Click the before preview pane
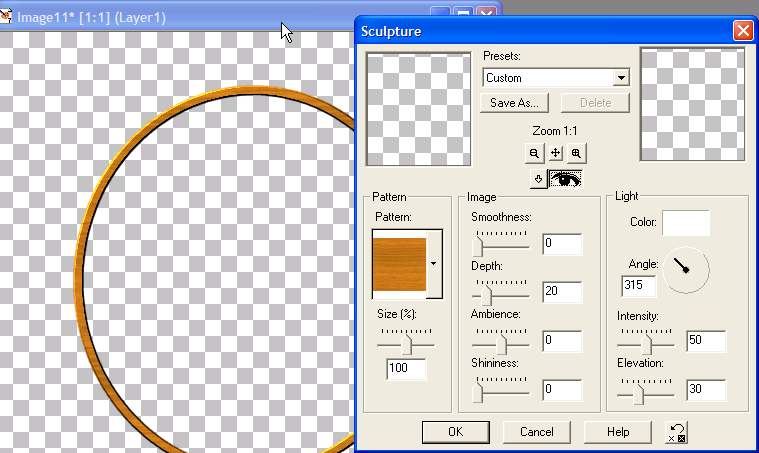 click(419, 109)
